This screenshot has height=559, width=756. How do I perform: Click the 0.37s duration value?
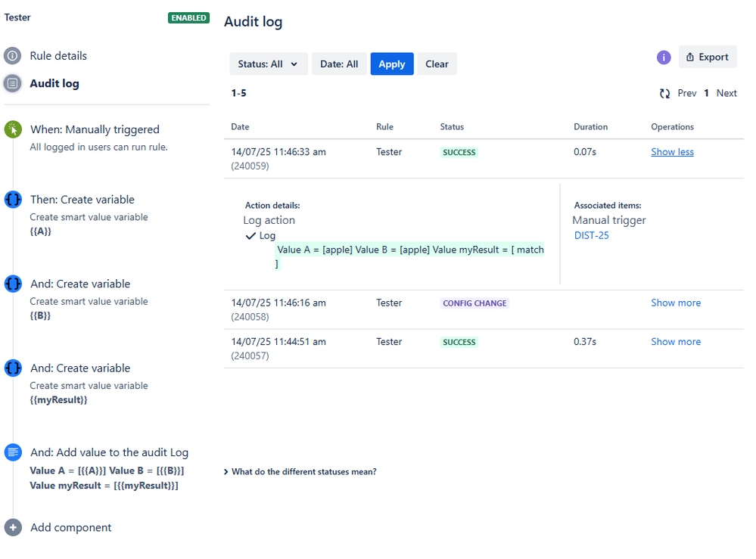click(585, 342)
